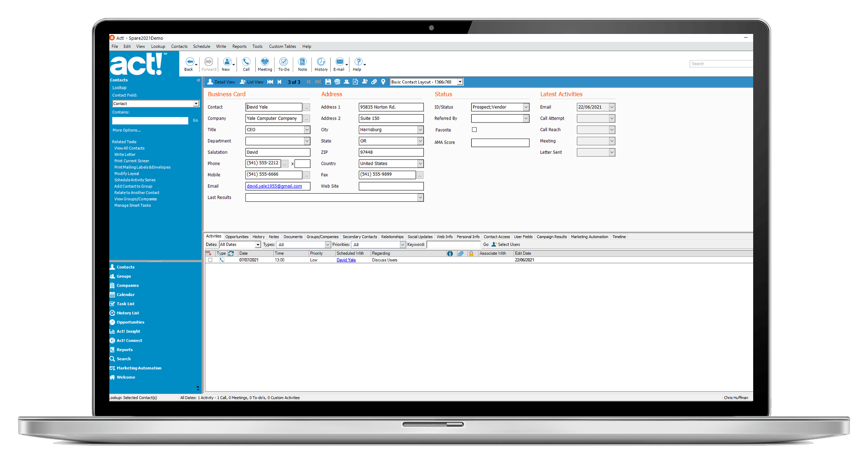
Task: Click the AMA Score input field
Action: point(500,143)
